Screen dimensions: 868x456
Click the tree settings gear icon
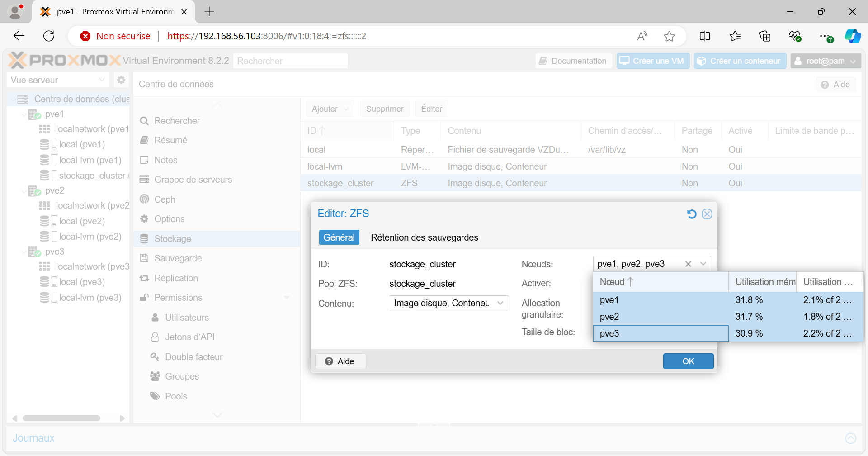point(121,80)
